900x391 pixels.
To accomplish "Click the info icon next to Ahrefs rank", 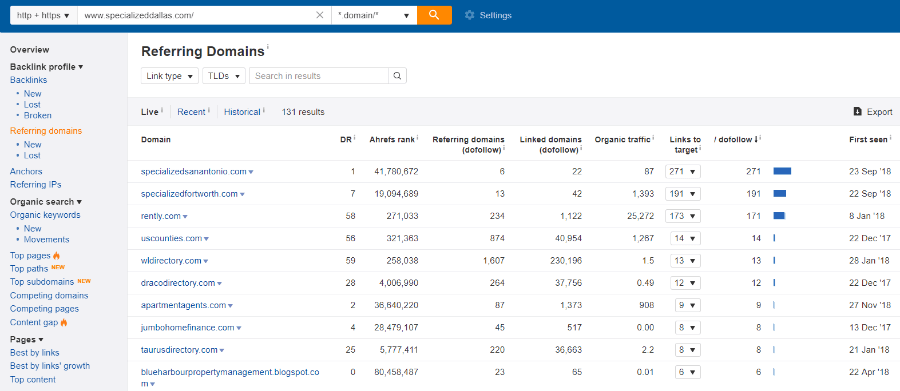I will [417, 138].
